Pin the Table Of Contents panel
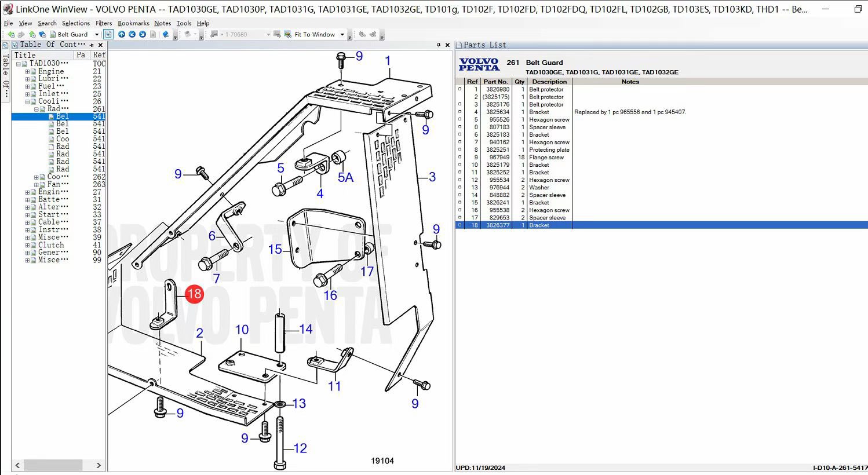This screenshot has height=475, width=868. (x=92, y=45)
